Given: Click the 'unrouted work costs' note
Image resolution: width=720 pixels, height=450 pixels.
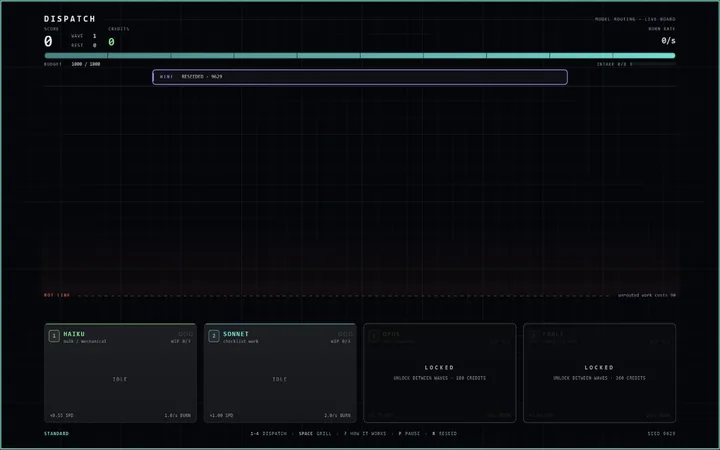Looking at the screenshot, I should pos(647,295).
